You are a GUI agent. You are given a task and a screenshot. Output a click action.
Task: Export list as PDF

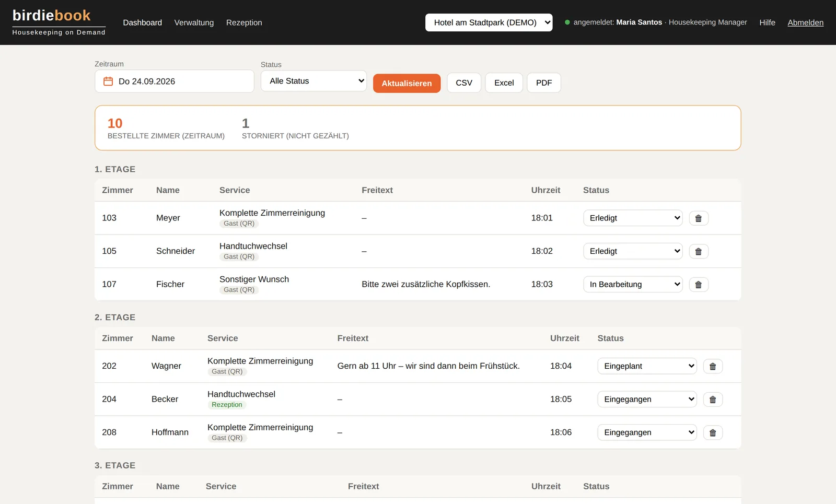(544, 83)
